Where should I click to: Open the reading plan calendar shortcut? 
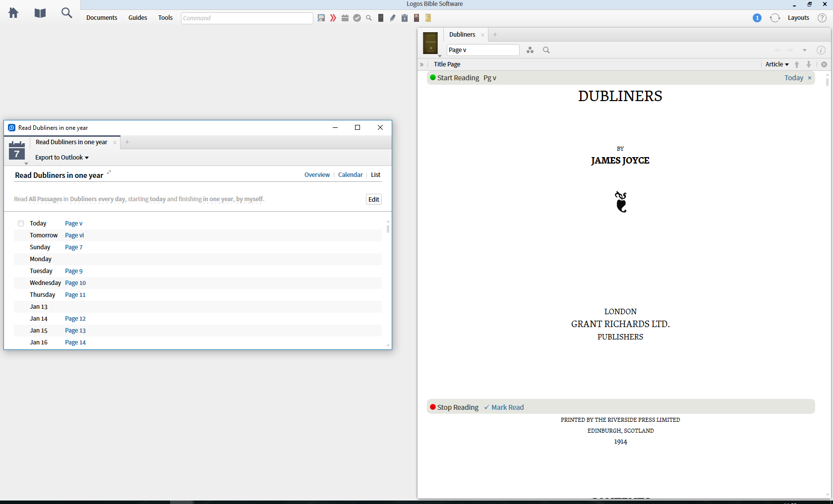345,18
